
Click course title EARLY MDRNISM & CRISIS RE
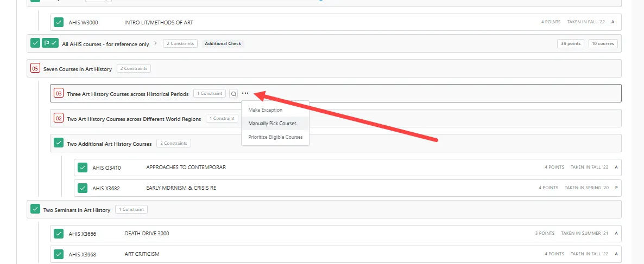(181, 188)
